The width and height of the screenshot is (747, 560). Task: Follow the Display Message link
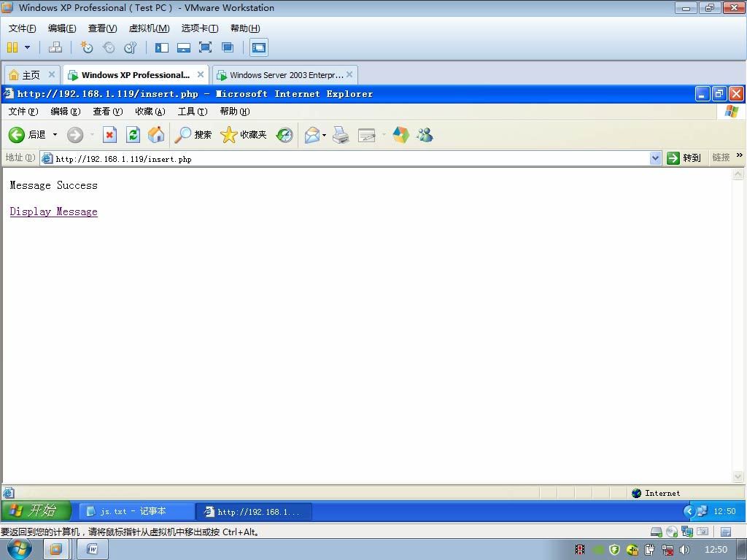click(53, 211)
